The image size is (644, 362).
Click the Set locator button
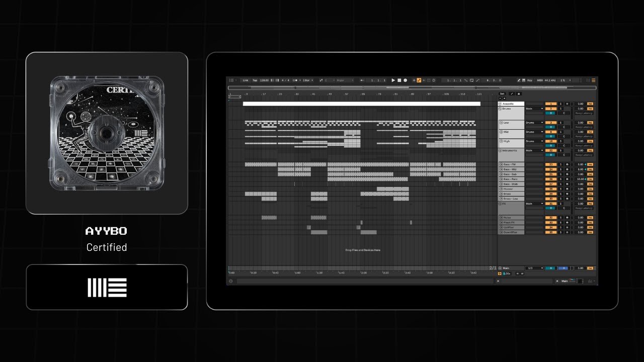502,94
